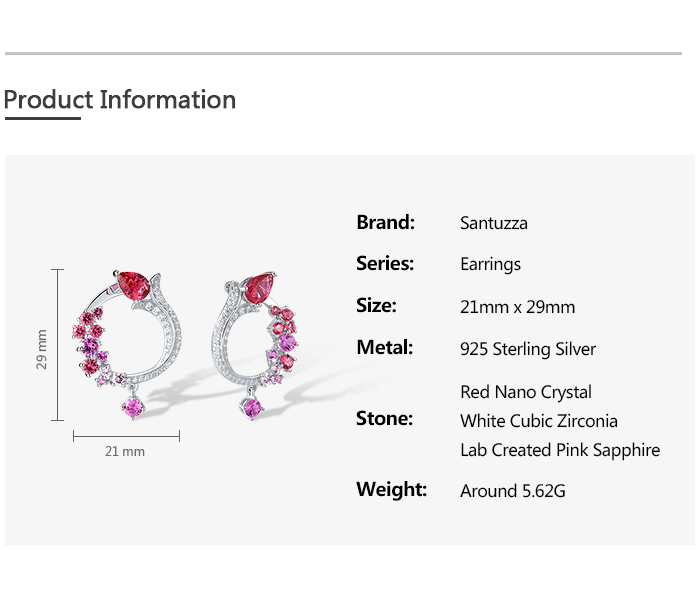This screenshot has width=700, height=596.
Task: Click the 925 Sterling Silver text
Action: (x=527, y=349)
